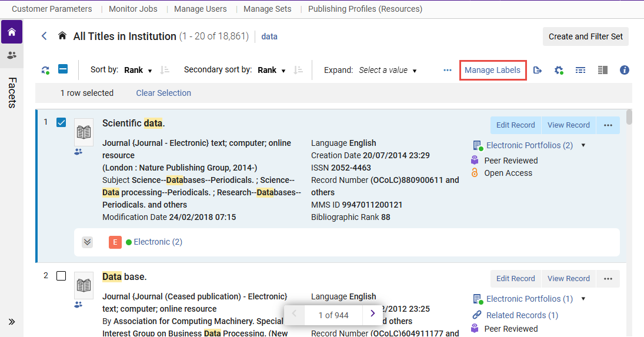Open the blue info icon
This screenshot has height=337, width=644.
click(624, 70)
